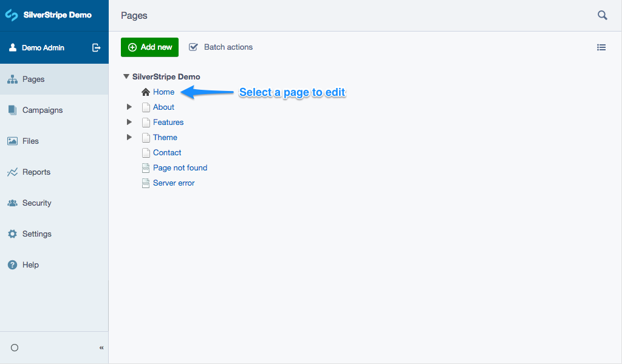The image size is (622, 364).
Task: Select the Home page to edit
Action: click(x=163, y=92)
